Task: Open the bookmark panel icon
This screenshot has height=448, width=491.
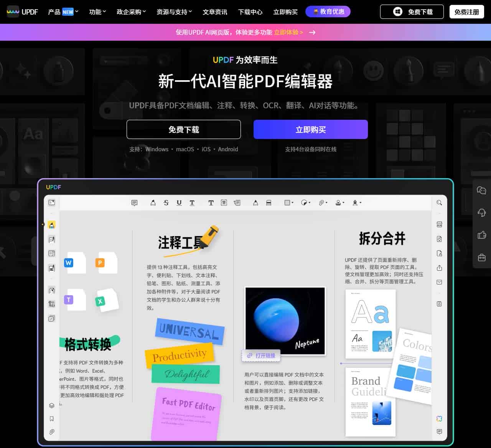Action: [52, 418]
